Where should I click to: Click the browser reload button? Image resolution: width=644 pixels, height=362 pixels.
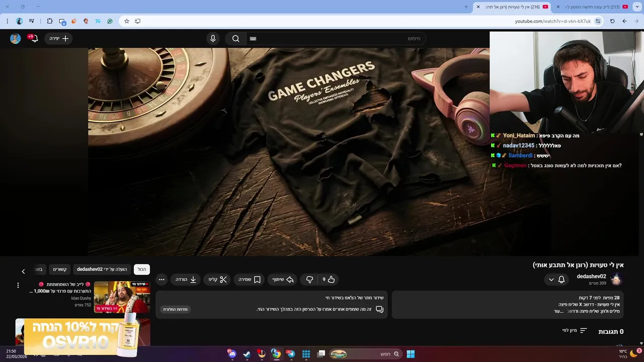[x=612, y=21]
